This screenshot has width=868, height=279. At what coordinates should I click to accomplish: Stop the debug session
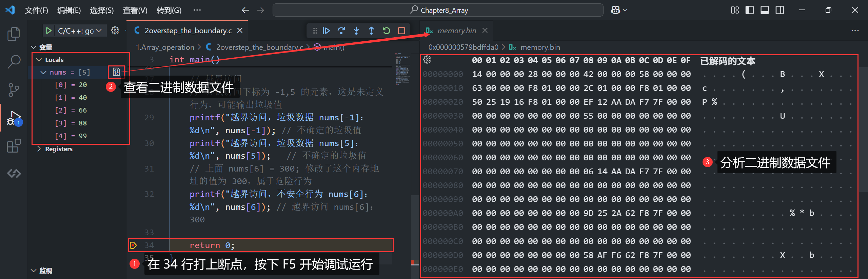(x=401, y=31)
